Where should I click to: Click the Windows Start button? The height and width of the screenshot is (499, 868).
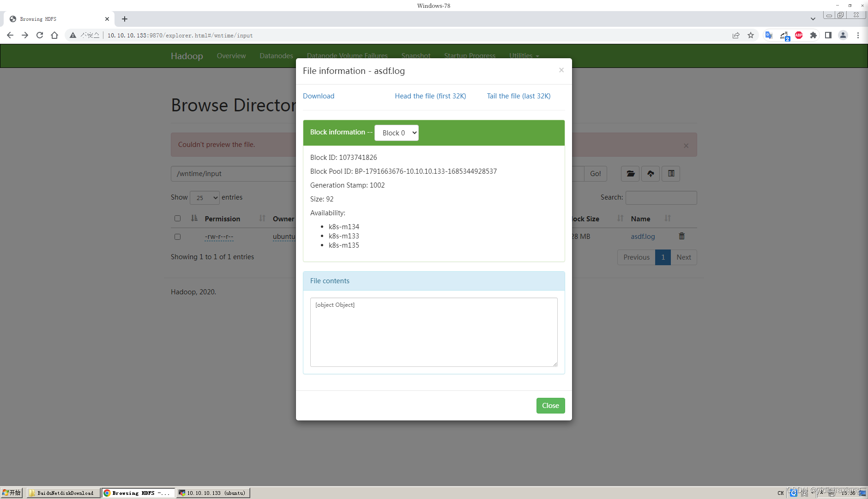click(x=12, y=493)
